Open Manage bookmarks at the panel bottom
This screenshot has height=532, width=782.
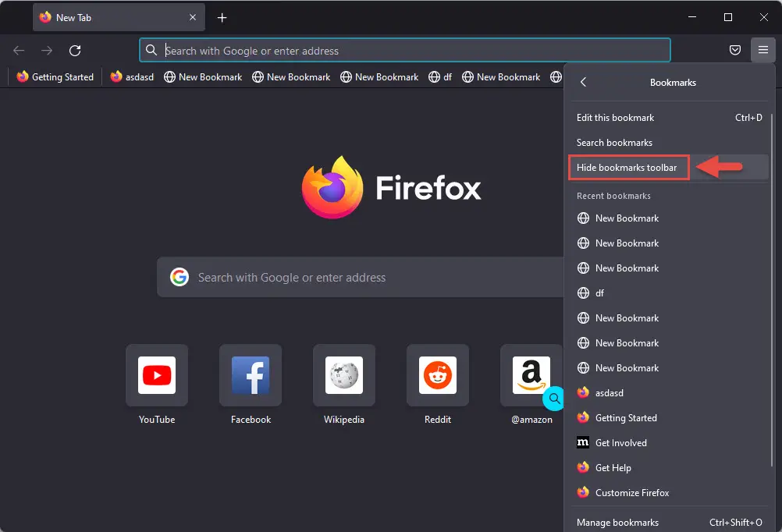tap(669, 522)
